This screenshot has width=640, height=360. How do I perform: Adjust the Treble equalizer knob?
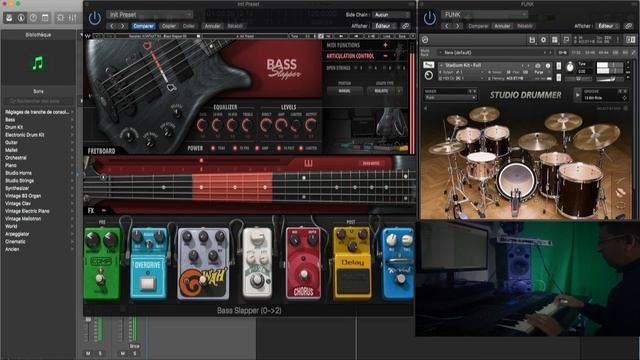point(247,125)
